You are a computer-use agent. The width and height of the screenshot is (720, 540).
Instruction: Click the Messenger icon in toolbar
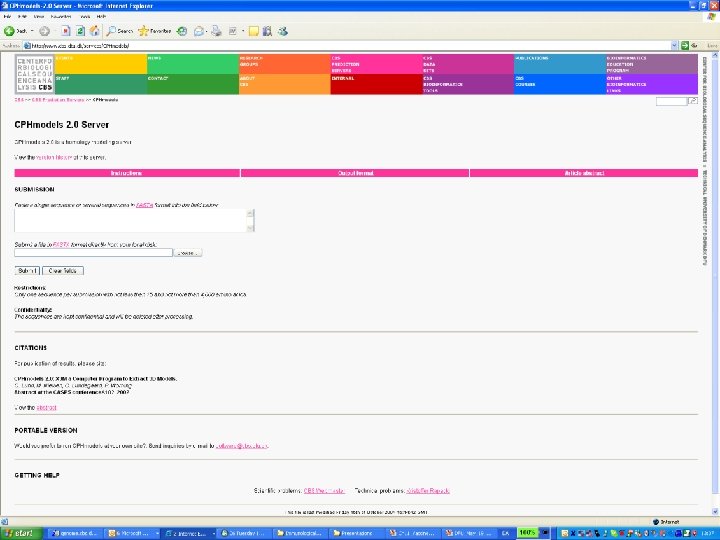[283, 31]
